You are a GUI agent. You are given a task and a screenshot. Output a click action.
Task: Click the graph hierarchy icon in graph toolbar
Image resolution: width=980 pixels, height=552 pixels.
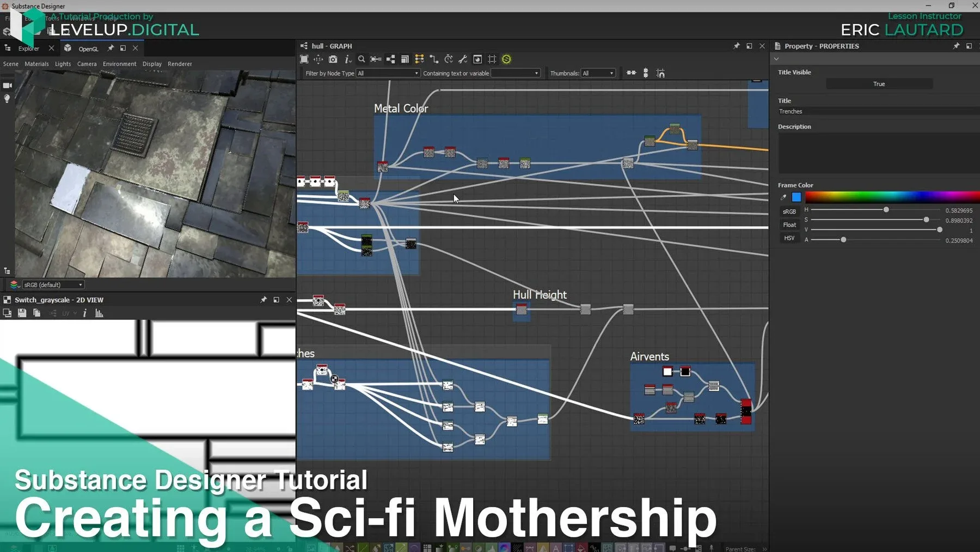391,59
